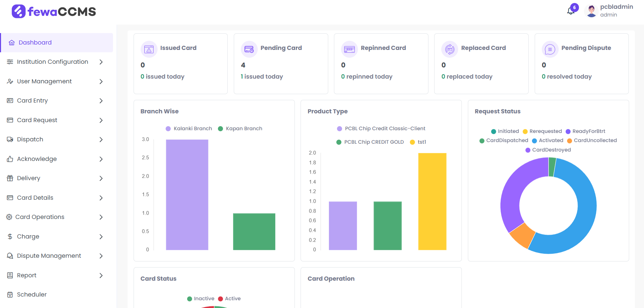Expand Card Request chevron
This screenshot has height=308, width=644.
[101, 120]
